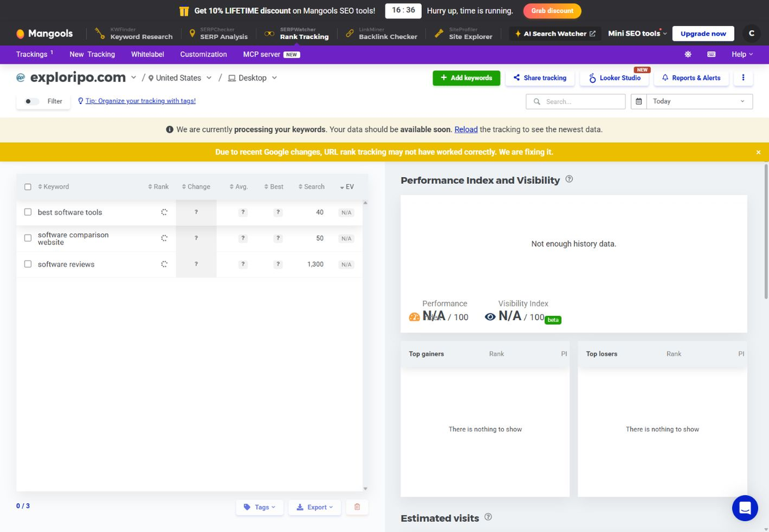Click help icon beside Performance Index and Visibility
769x532 pixels.
click(569, 179)
